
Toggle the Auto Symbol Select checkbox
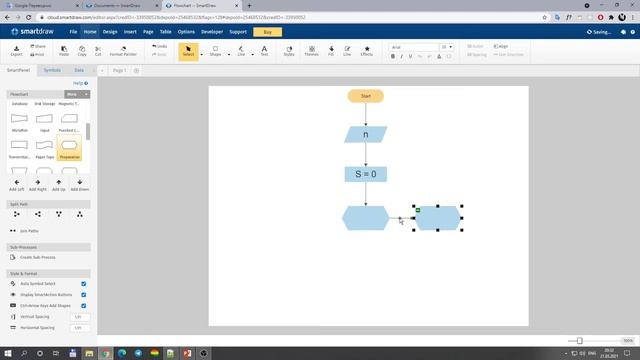pos(84,284)
